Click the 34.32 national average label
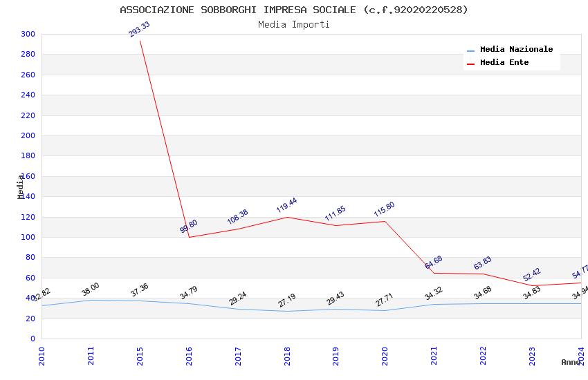588x380 pixels. point(434,294)
